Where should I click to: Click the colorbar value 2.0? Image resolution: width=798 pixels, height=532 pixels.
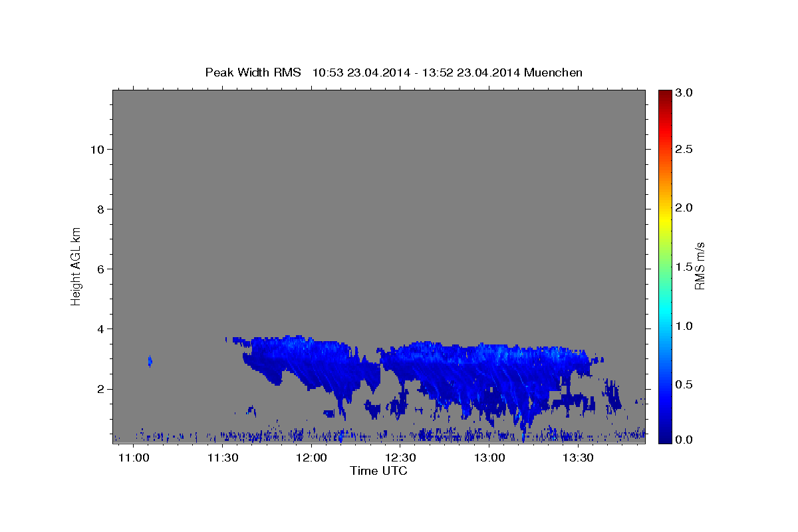684,208
